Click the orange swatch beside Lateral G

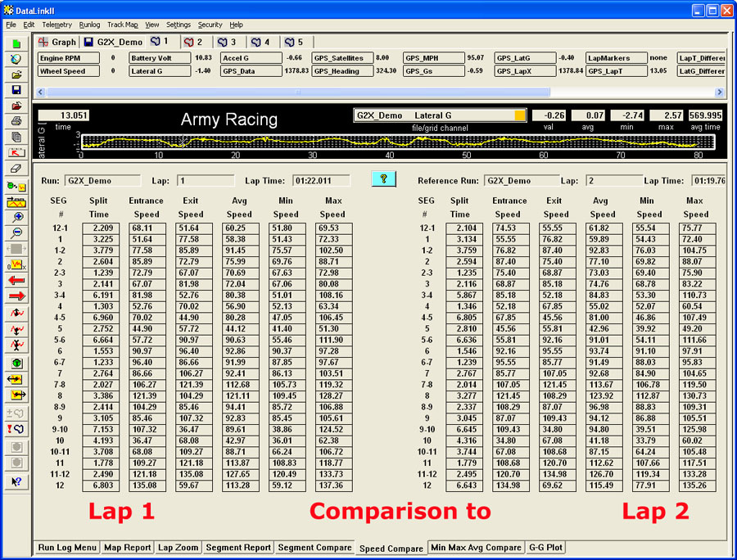click(x=520, y=116)
